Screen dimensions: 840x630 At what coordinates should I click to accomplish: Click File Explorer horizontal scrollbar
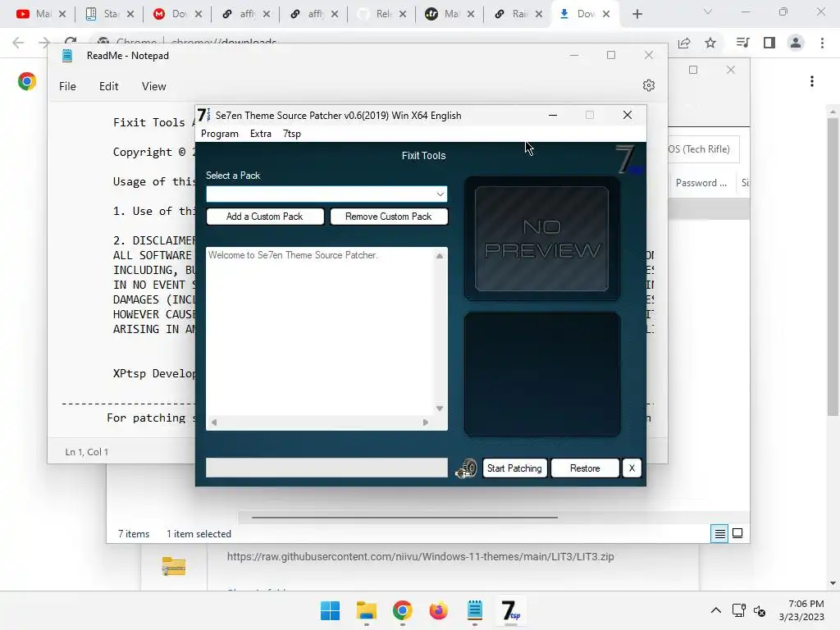tap(404, 518)
